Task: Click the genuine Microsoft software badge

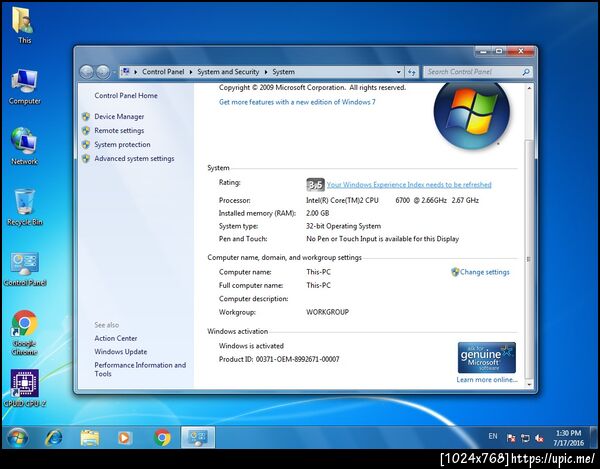Action: click(x=487, y=357)
